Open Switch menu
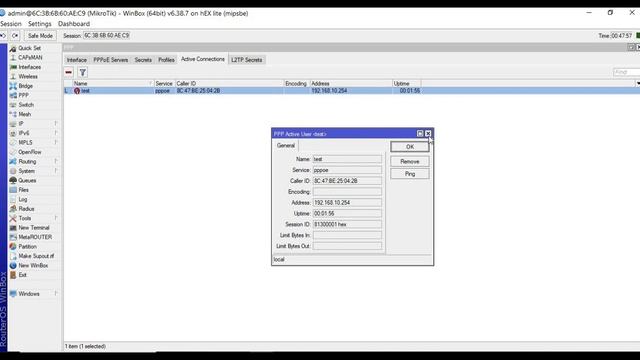 [x=26, y=104]
